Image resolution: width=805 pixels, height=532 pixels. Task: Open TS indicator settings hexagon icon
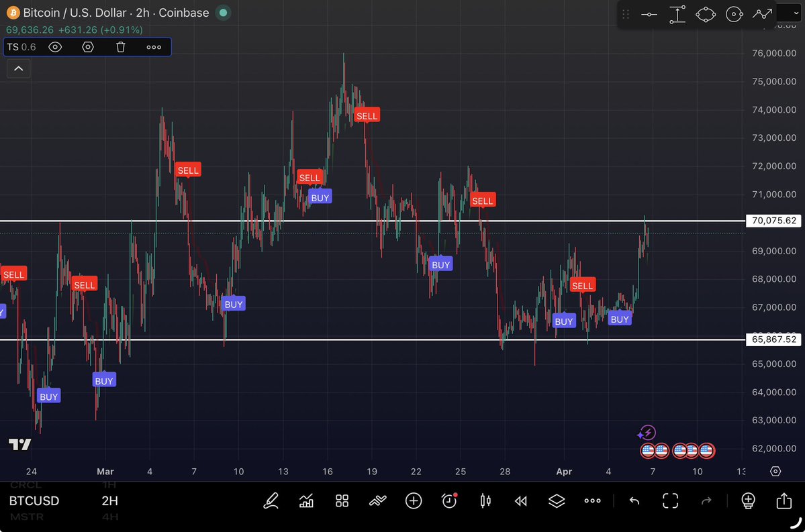88,47
